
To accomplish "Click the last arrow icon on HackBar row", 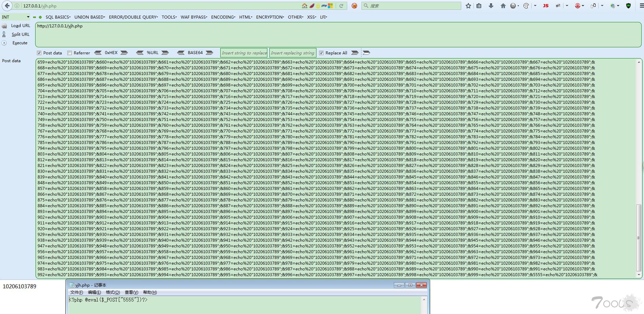I will [x=366, y=53].
